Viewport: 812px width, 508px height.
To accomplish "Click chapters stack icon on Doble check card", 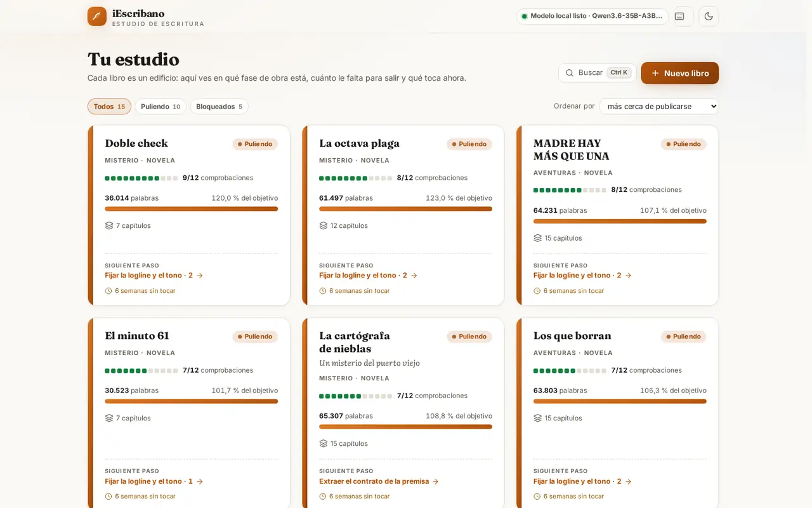I will pyautogui.click(x=109, y=225).
